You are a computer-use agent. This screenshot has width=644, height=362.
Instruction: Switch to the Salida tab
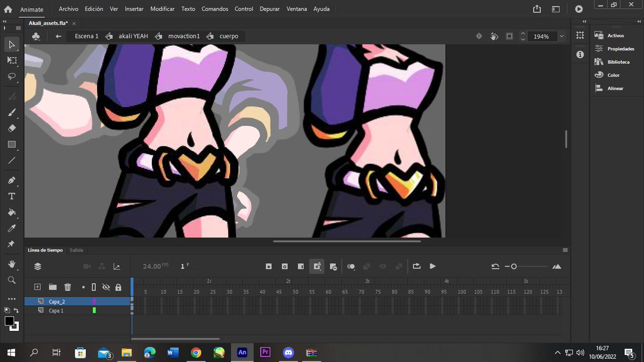click(x=76, y=250)
